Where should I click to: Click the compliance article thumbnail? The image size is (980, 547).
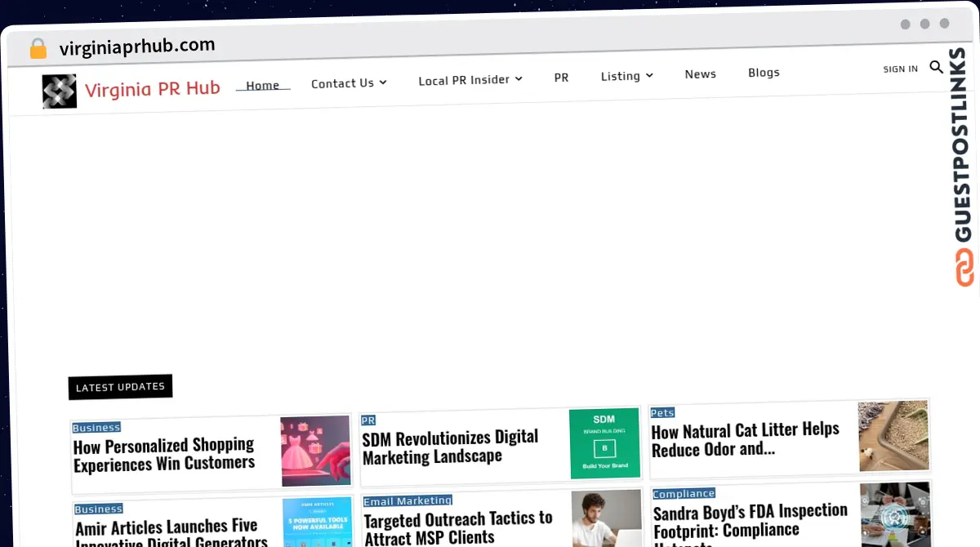pyautogui.click(x=895, y=514)
